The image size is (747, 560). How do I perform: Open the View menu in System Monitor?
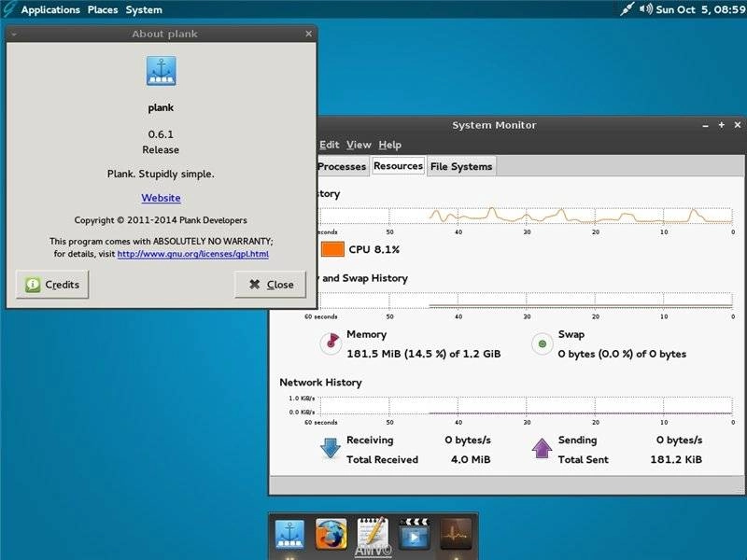359,145
